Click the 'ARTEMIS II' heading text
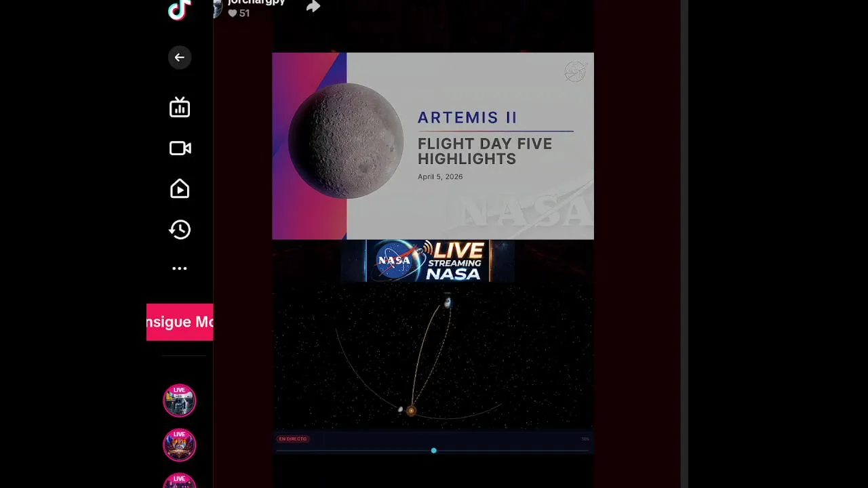The image size is (868, 488). pos(467,118)
